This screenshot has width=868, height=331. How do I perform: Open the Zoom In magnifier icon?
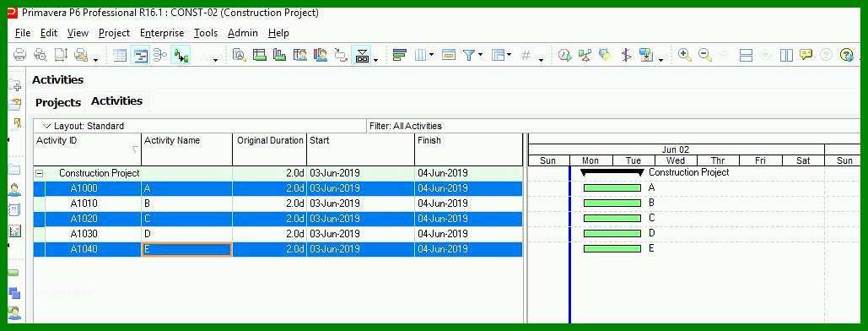pos(685,55)
